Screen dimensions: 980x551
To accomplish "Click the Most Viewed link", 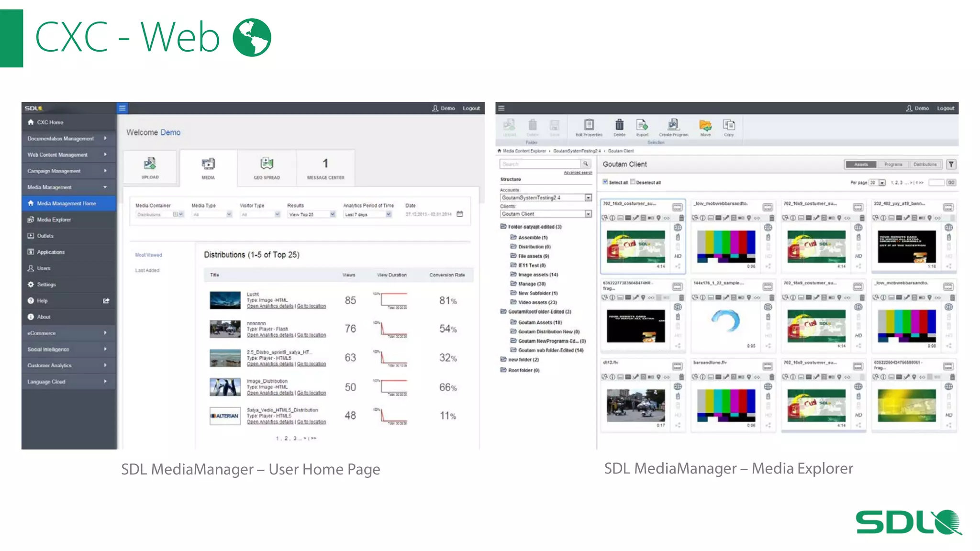I will pos(148,255).
